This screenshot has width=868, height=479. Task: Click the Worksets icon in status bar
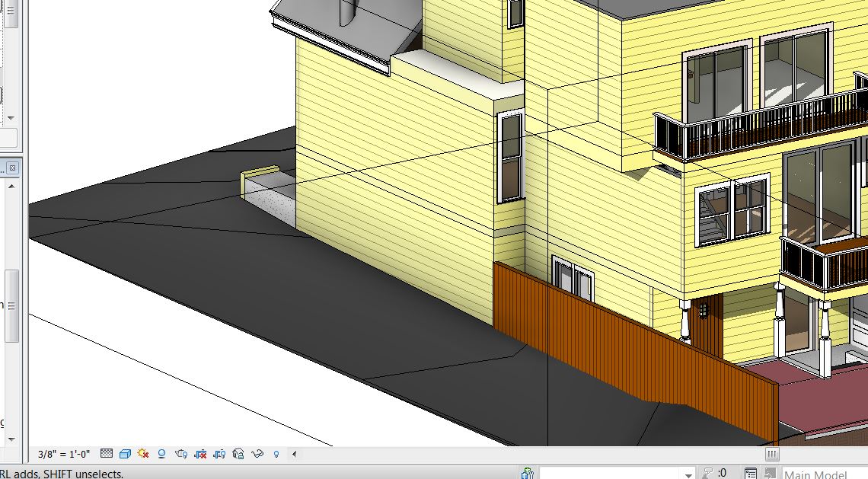click(x=528, y=474)
